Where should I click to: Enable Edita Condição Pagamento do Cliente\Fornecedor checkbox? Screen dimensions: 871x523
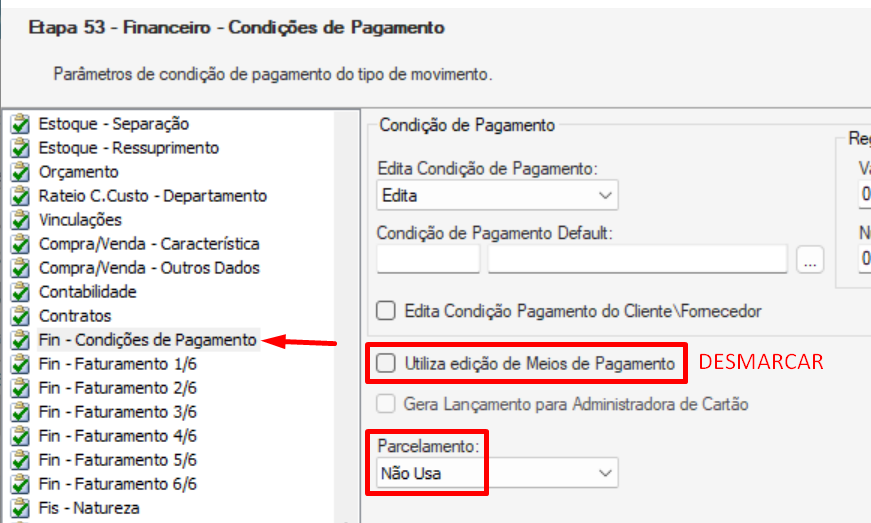(386, 310)
